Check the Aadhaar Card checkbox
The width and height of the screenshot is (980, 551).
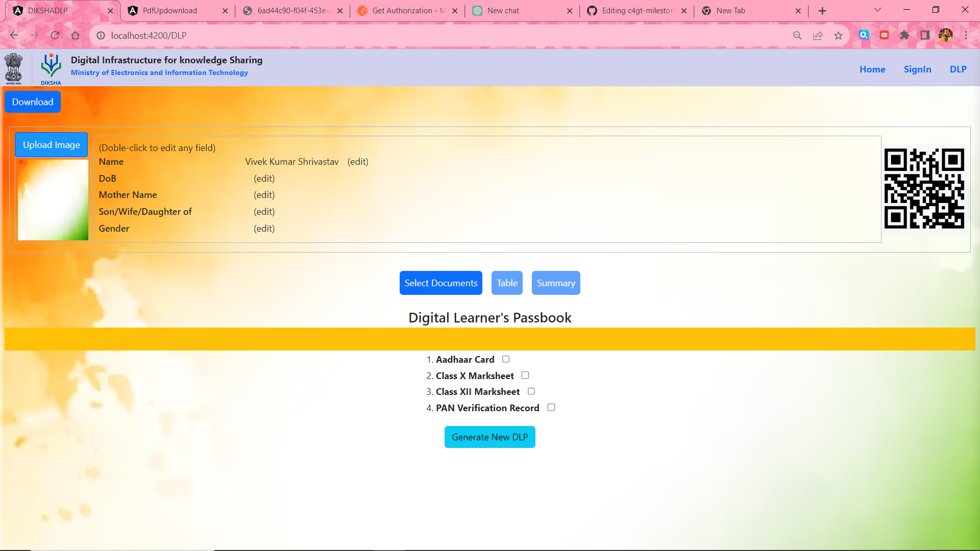506,359
